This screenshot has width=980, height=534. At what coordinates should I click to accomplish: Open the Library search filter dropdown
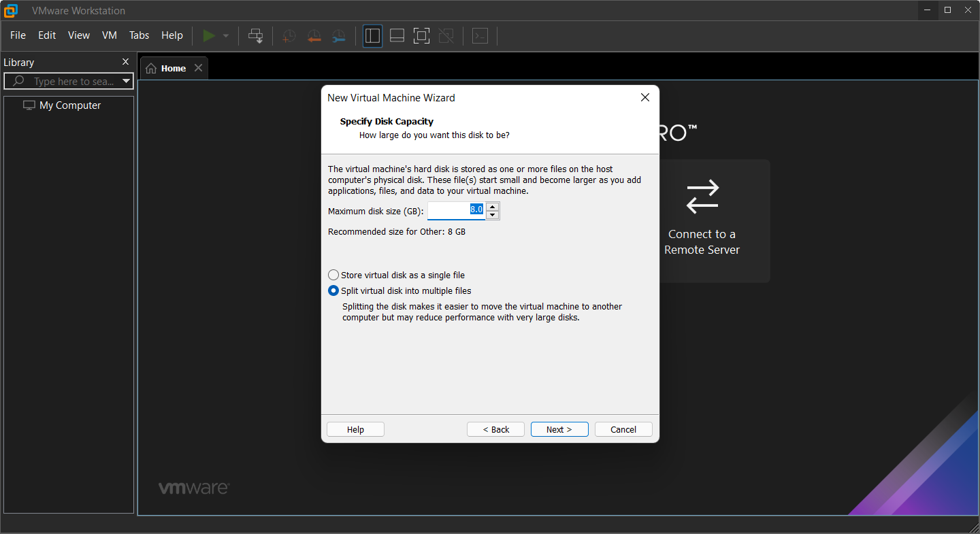tap(127, 81)
